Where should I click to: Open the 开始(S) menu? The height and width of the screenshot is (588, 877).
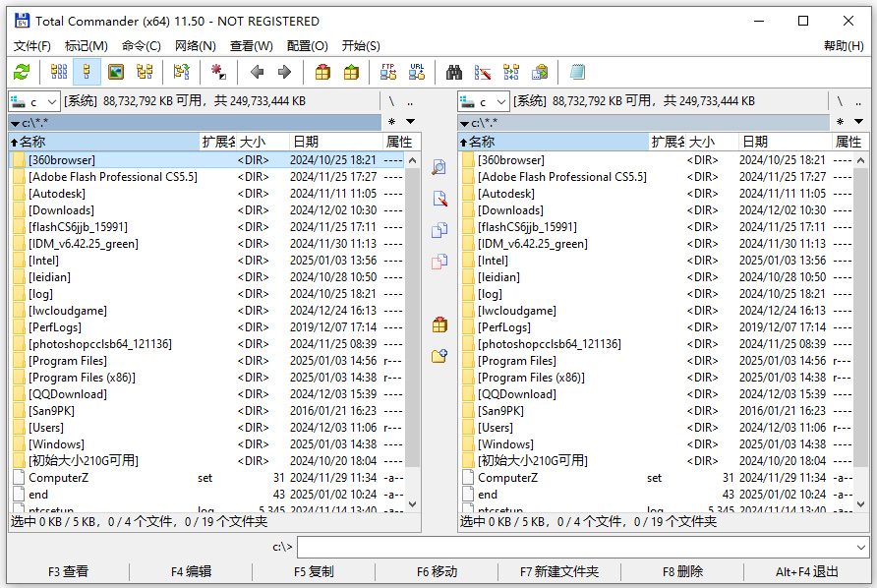pos(361,46)
